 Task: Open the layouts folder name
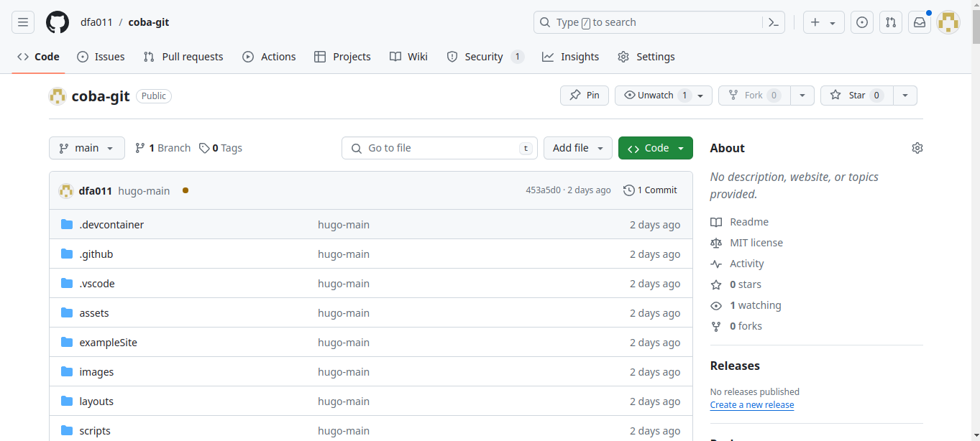(96, 401)
